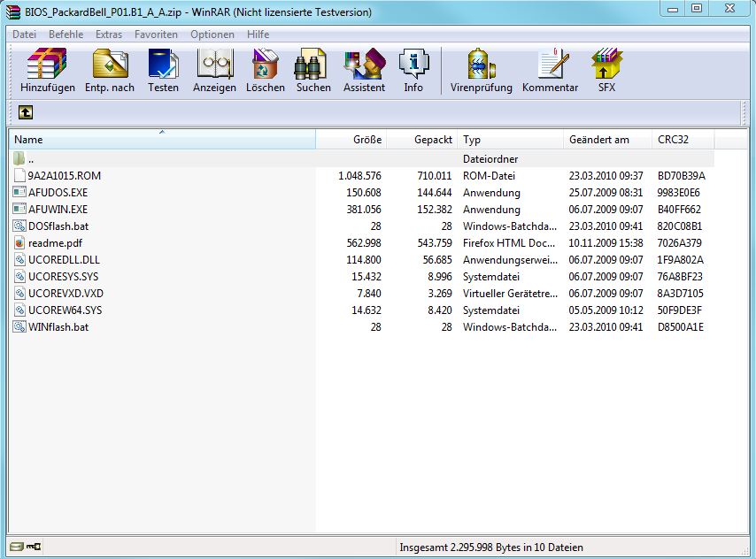
Task: Click 'Anwendungserwei...' type cell
Action: [510, 260]
